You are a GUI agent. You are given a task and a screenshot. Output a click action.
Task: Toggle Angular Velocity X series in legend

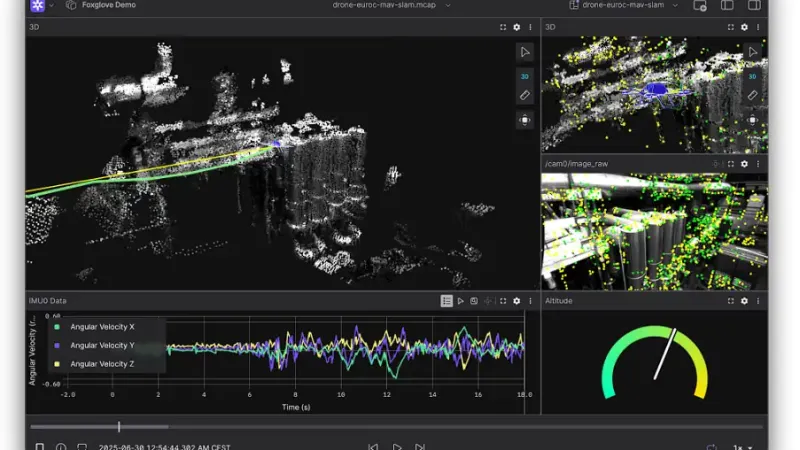102,327
